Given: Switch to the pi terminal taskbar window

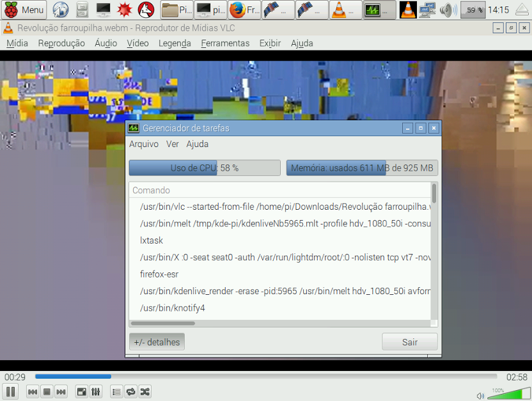Looking at the screenshot, I should pyautogui.click(x=210, y=10).
